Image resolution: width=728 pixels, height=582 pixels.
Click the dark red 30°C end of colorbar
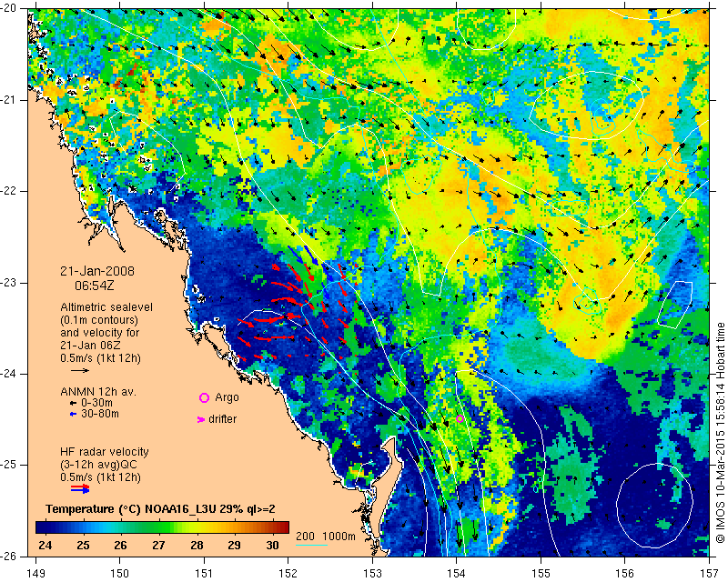point(280,527)
